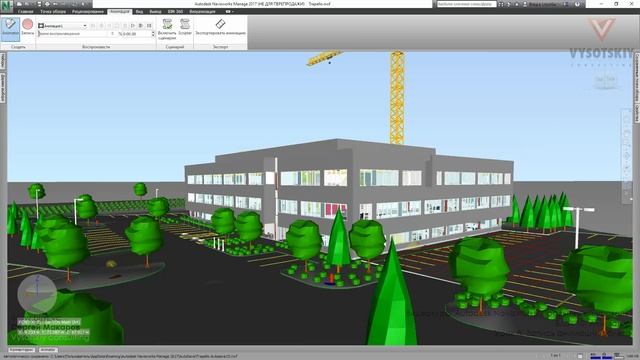The height and width of the screenshot is (360, 640).
Task: Click the ViewCube in the scene corner
Action: point(605,80)
